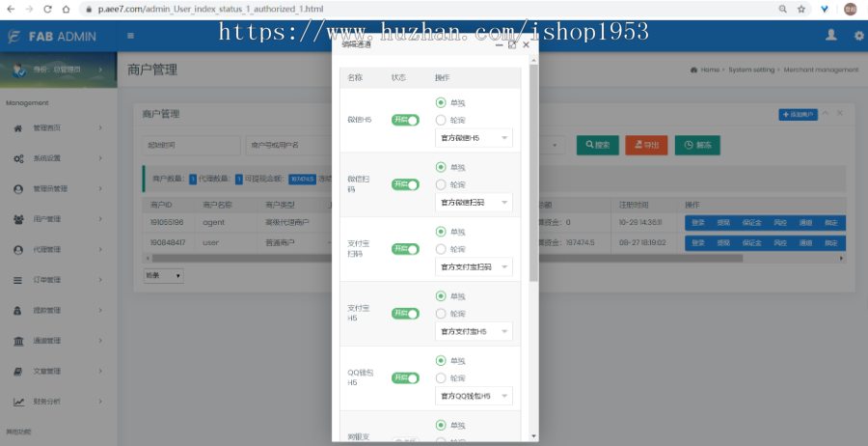Click the 起始时间 date input field
Image resolution: width=868 pixels, height=446 pixels.
191,145
